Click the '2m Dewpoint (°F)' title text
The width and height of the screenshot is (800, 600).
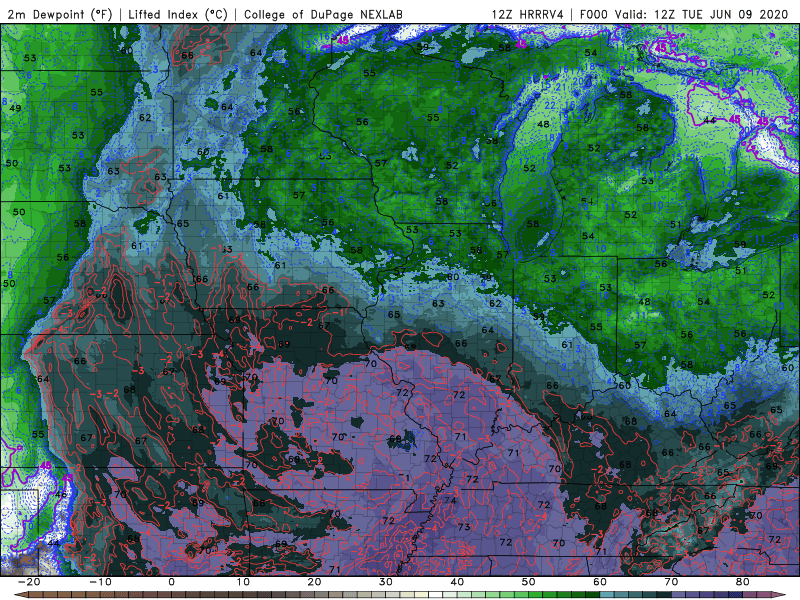(59, 14)
